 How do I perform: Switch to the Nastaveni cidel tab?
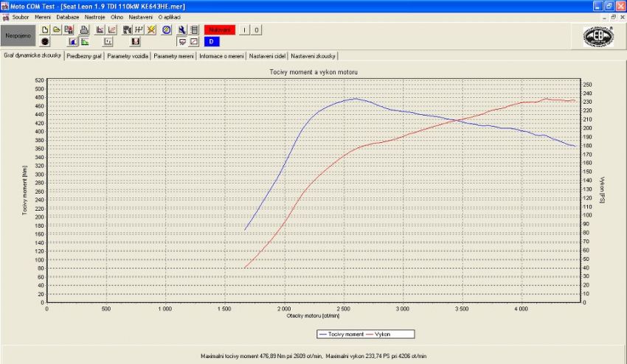[267, 56]
